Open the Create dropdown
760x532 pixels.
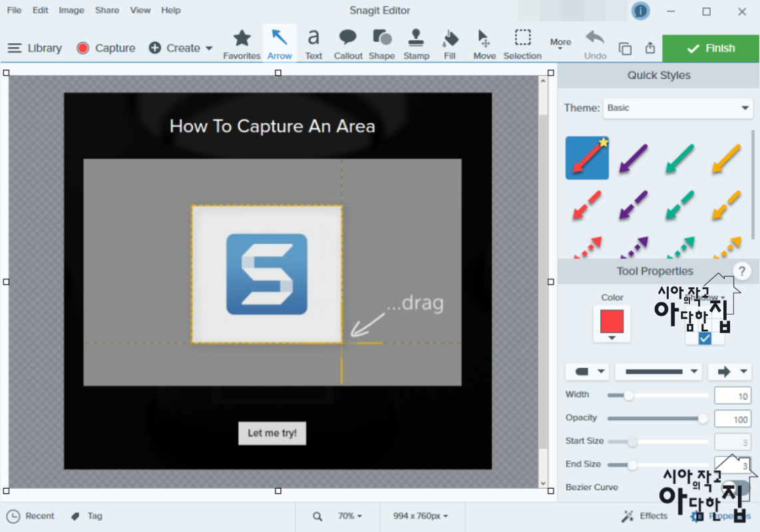click(181, 48)
